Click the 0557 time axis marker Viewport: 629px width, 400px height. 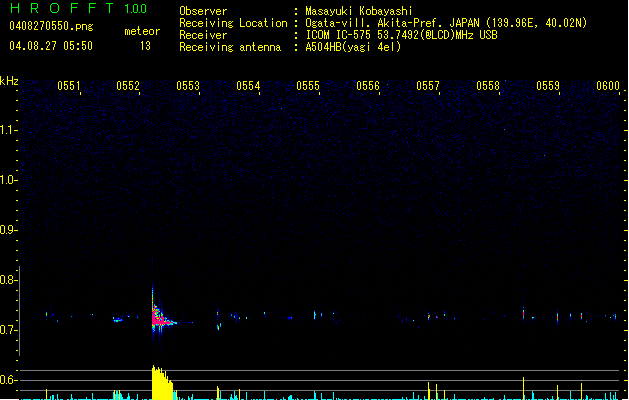point(428,86)
